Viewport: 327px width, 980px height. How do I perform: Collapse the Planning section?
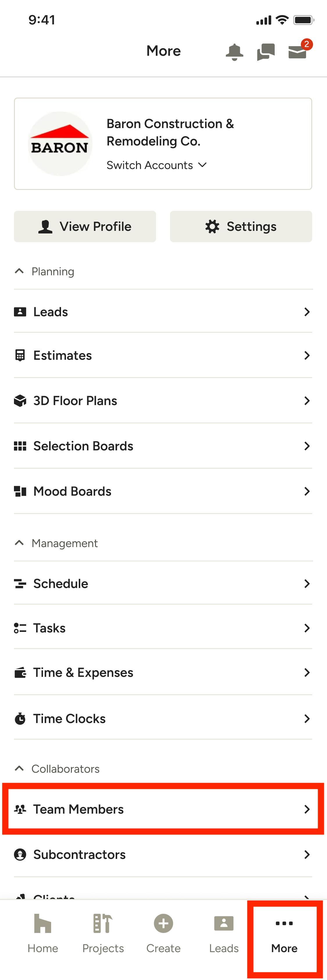tap(19, 271)
